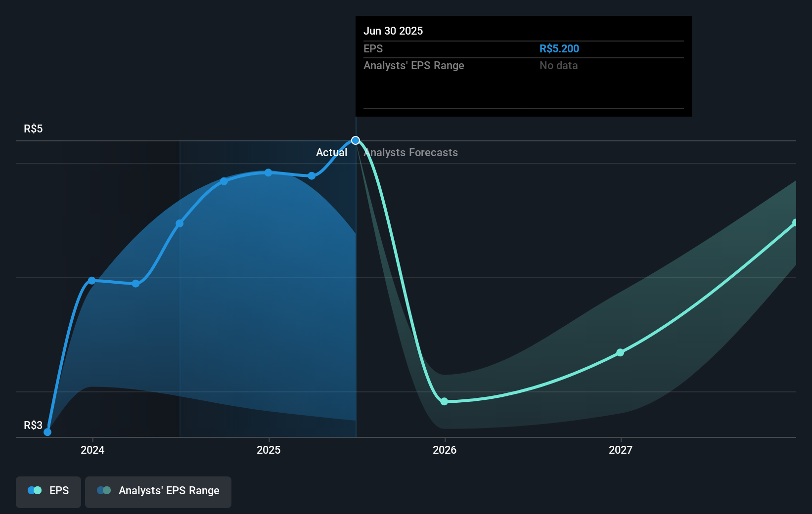
Task: Click the 'Actual' chart label
Action: point(331,152)
